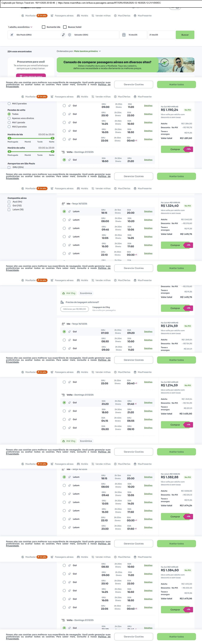Filter by Azul (94) airline checkbox
The height and width of the screenshot is (644, 202).
click(x=9, y=202)
